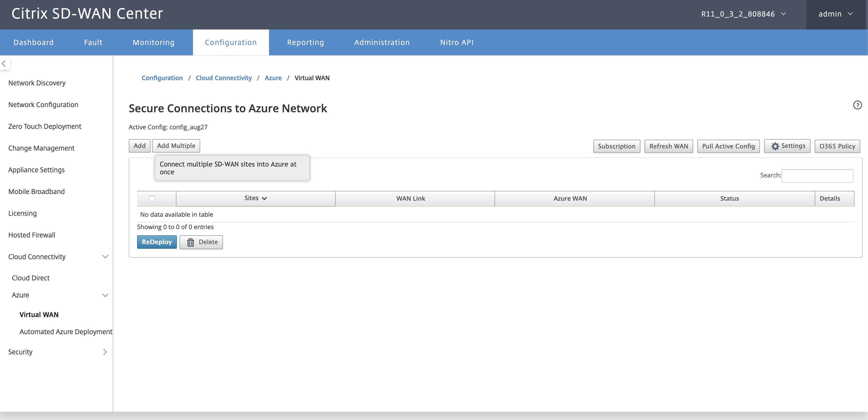Click the Pull Active Config button
Image resolution: width=868 pixels, height=420 pixels.
(x=728, y=146)
